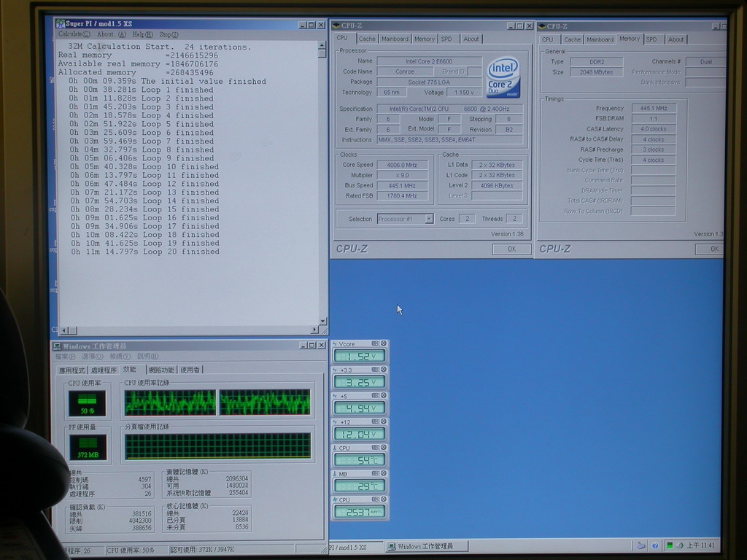This screenshot has height=560, width=747.
Task: Click OK in the left CPU-Z window
Action: tap(511, 249)
